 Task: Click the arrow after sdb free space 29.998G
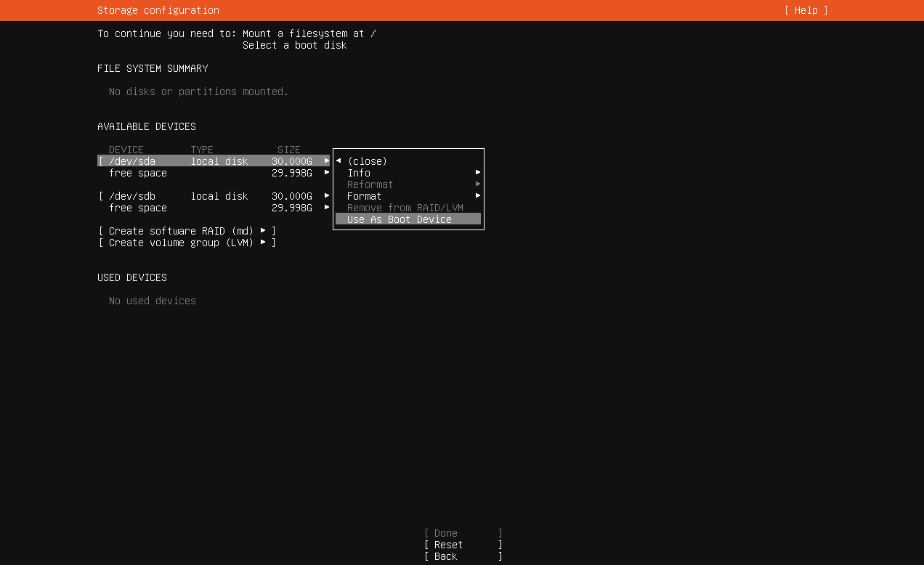[x=327, y=208]
